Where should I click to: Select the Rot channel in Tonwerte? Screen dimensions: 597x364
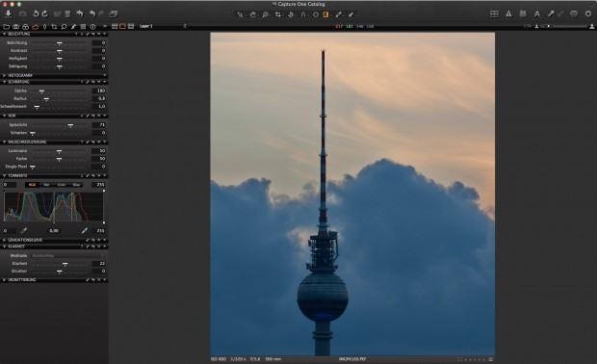(46, 185)
